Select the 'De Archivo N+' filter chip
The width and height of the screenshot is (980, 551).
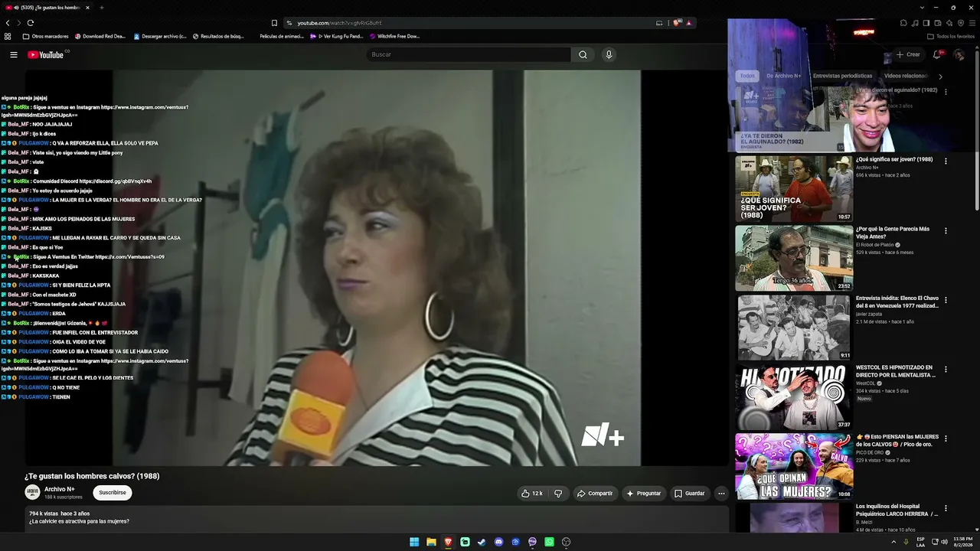coord(783,76)
